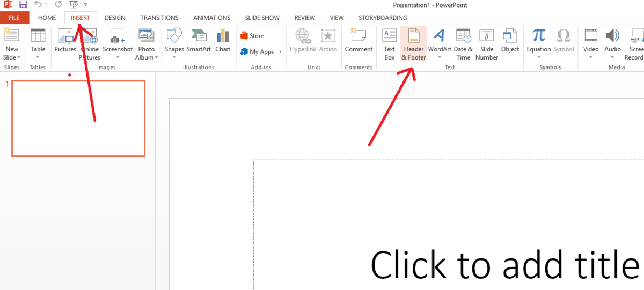Open the Customize Quick Access Toolbar arrow
644x290 pixels.
tap(85, 5)
